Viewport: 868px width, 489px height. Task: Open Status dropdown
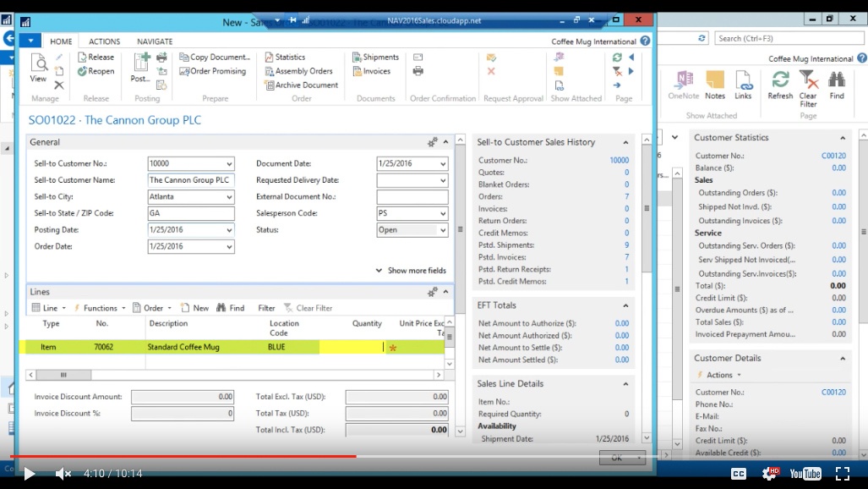point(443,230)
